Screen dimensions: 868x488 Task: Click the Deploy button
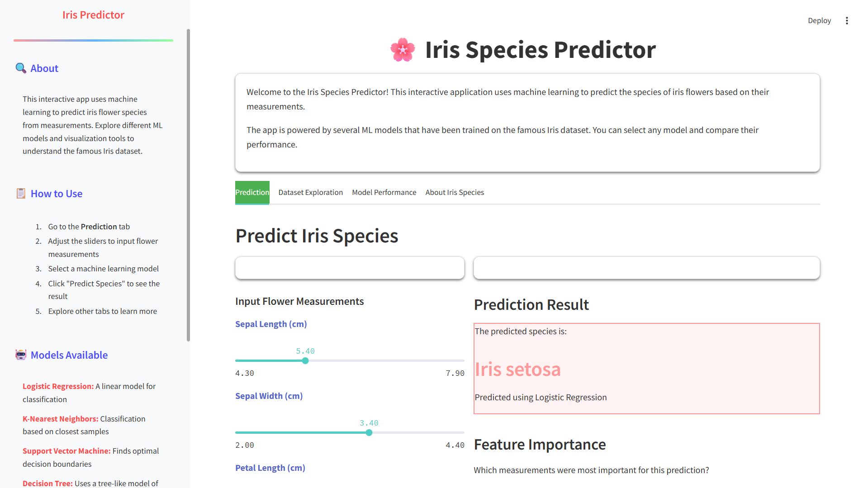coord(819,21)
